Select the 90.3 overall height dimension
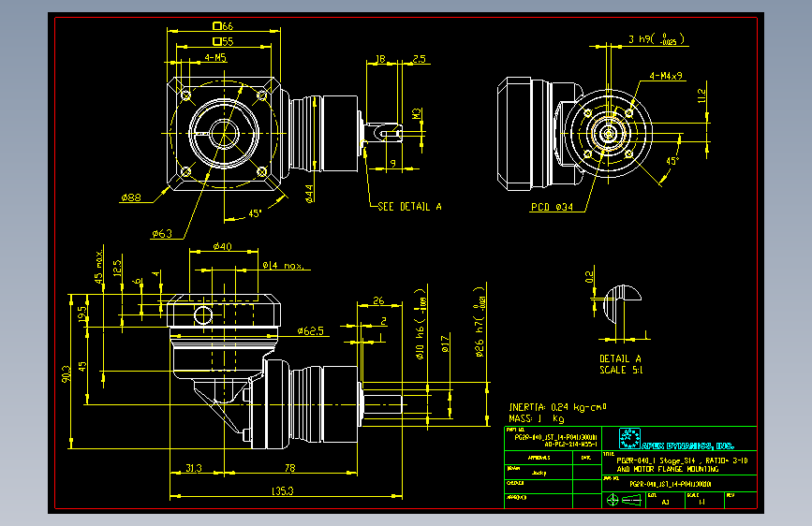Image resolution: width=812 pixels, height=526 pixels. (x=66, y=374)
